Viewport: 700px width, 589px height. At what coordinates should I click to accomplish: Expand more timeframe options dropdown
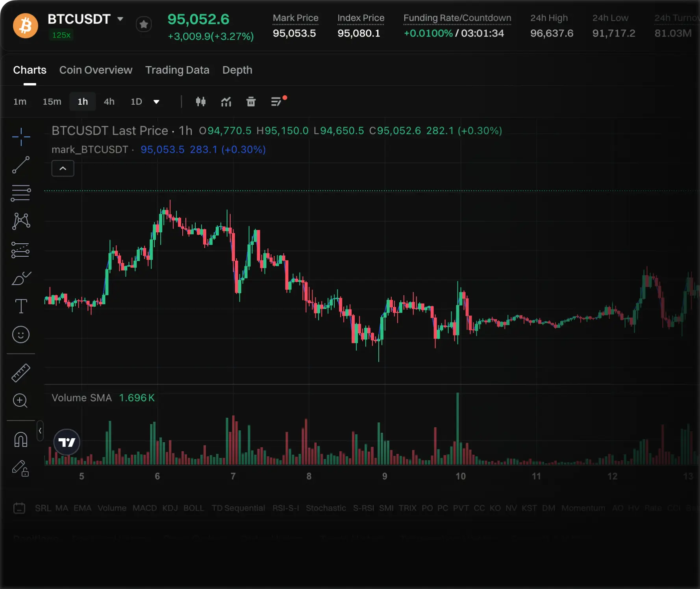tap(156, 102)
